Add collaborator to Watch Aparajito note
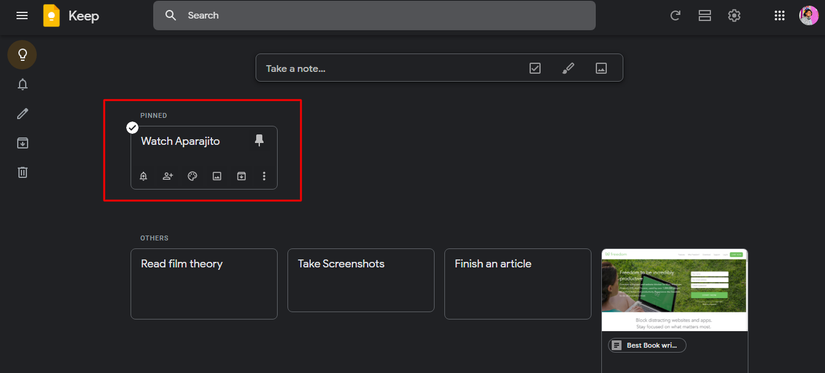Viewport: 825px width, 373px height. [168, 176]
